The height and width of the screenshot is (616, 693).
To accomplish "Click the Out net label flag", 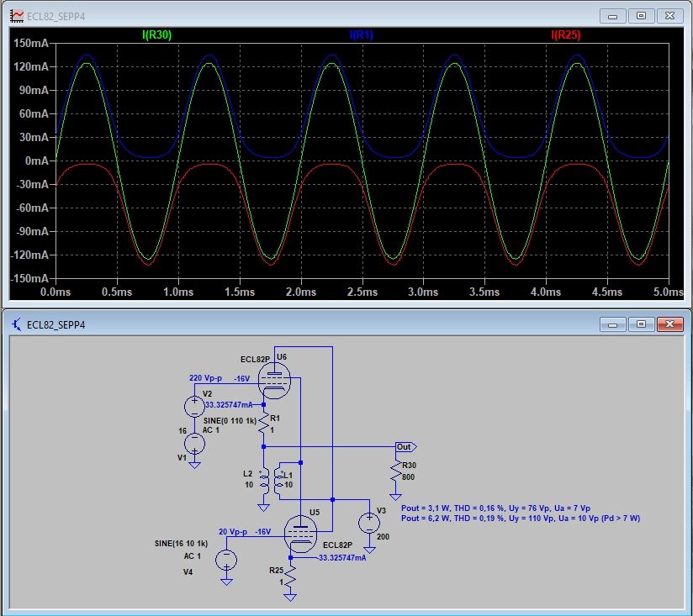I will 405,447.
